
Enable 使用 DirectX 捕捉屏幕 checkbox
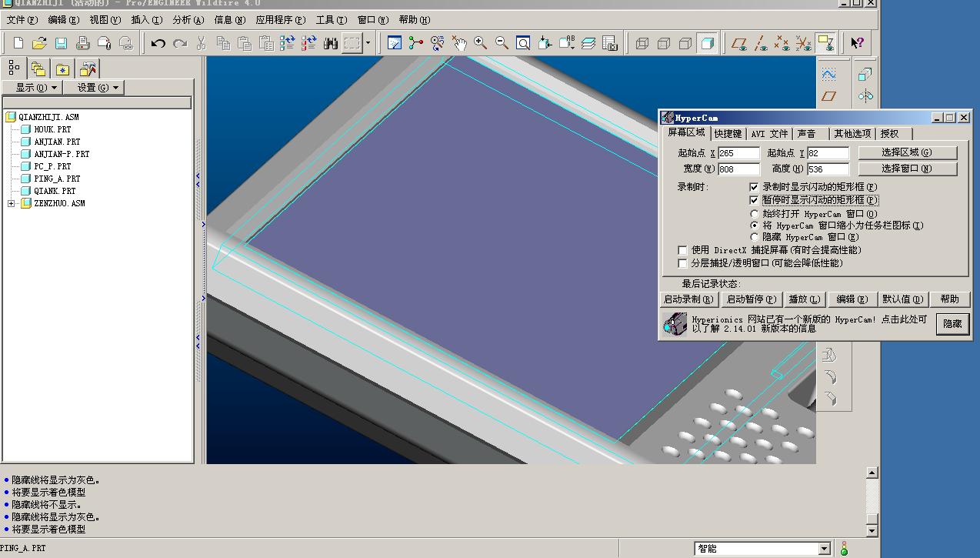click(682, 250)
